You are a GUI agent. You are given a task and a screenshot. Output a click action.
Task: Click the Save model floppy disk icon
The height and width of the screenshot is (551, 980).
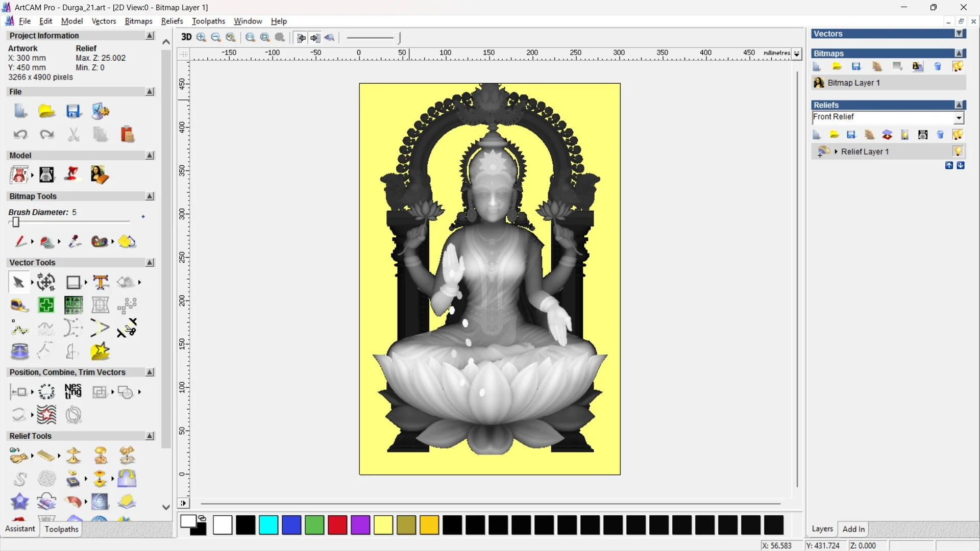coord(73,111)
